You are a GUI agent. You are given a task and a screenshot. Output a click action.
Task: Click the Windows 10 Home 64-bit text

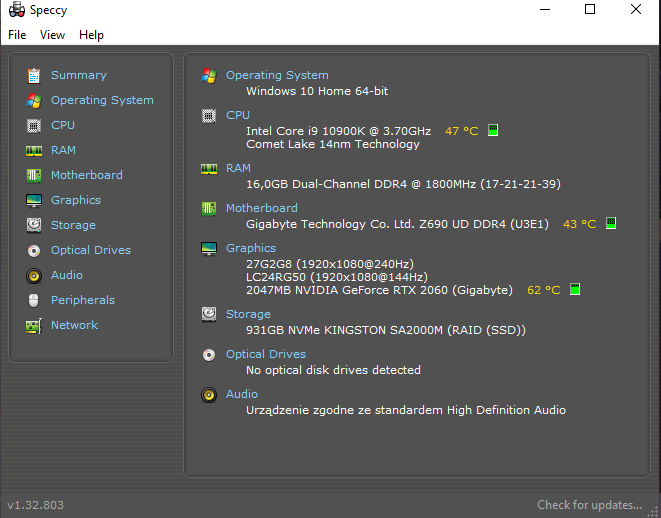(317, 91)
